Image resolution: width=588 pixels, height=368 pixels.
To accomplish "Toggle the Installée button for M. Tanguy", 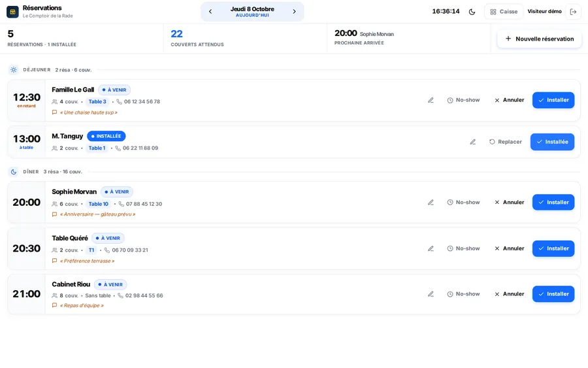I will 552,142.
